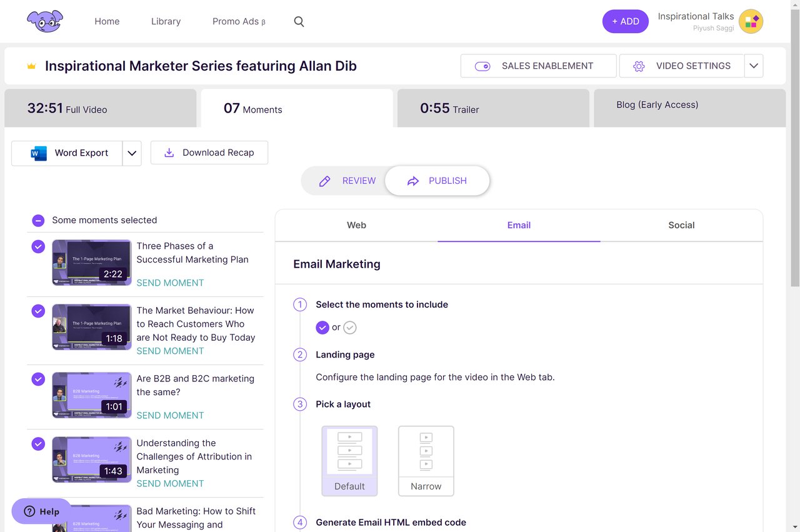Click the Review pencil icon
The width and height of the screenshot is (800, 532).
[x=324, y=181]
